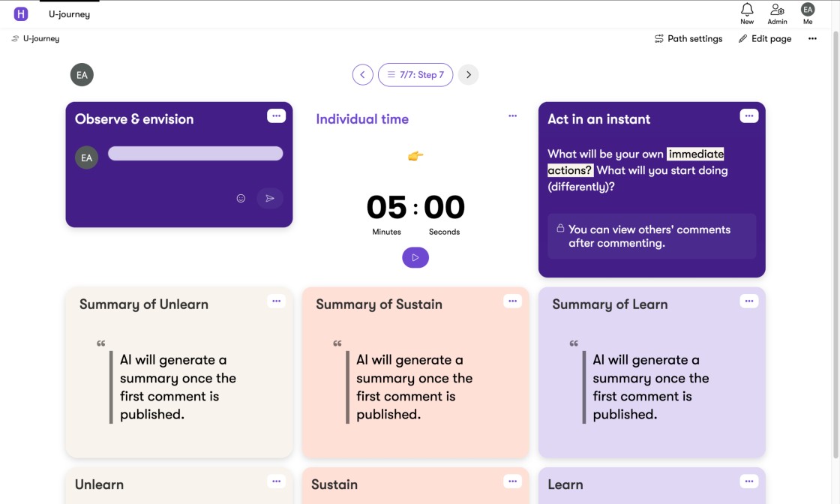Click Edit page button
Viewport: 840px width, 504px height.
pos(765,39)
